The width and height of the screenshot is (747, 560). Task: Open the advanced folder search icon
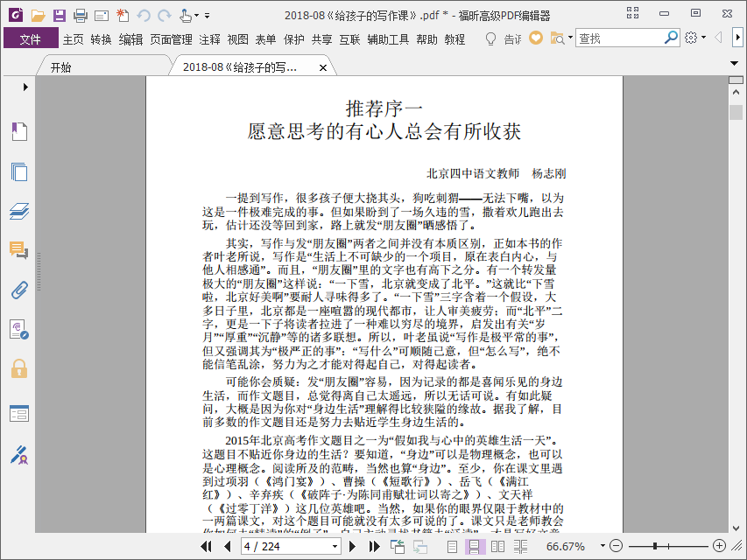click(x=557, y=38)
